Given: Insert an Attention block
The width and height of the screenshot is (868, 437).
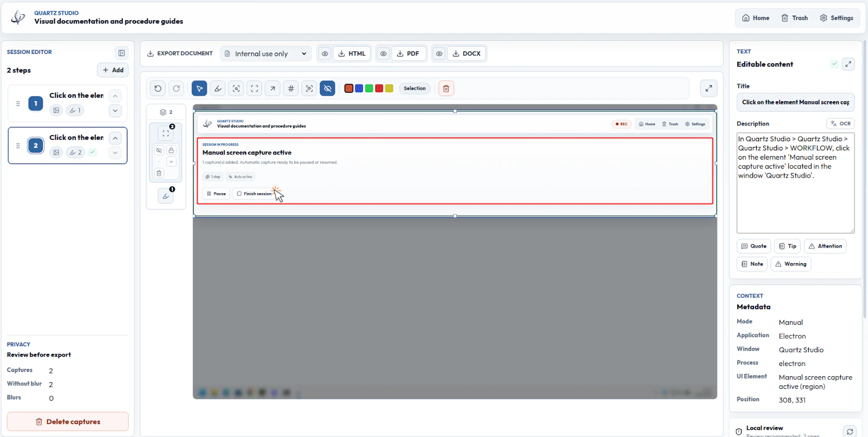Looking at the screenshot, I should pos(825,246).
